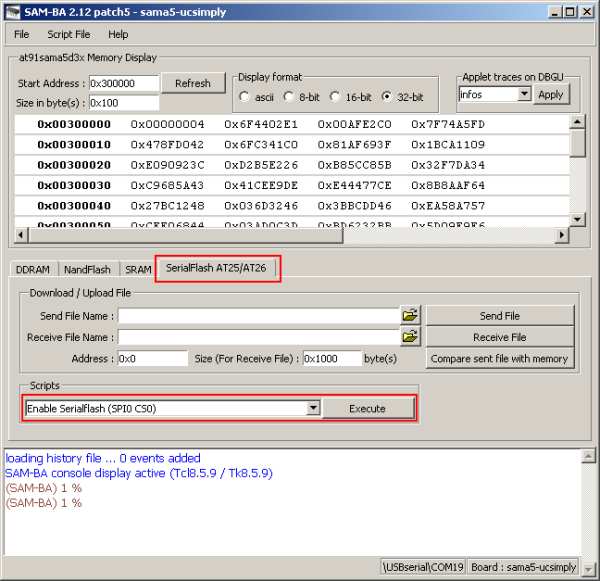
Task: Browse for Send File Name folder icon
Action: tap(410, 315)
